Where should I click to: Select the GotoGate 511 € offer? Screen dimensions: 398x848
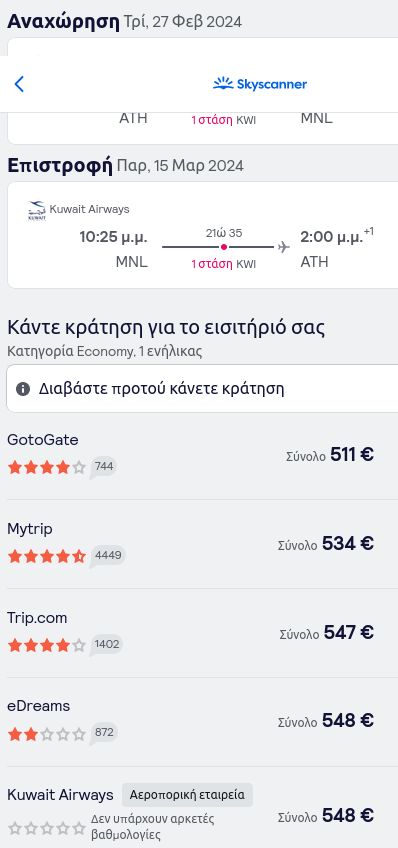click(199, 455)
